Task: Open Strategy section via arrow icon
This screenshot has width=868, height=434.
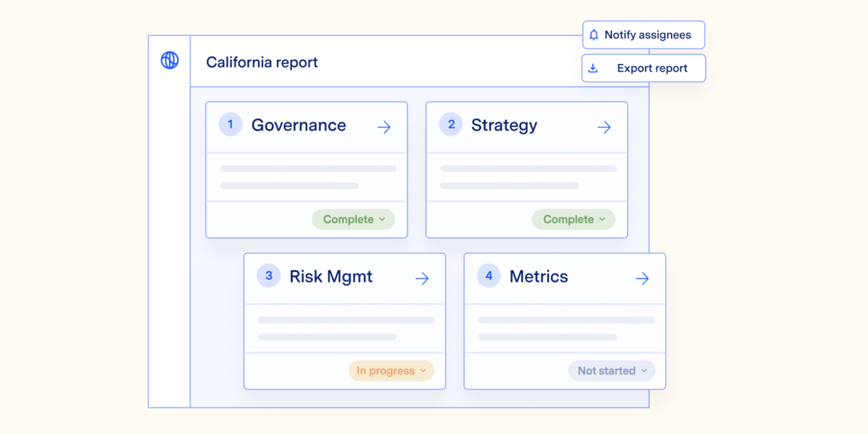Action: tap(604, 127)
